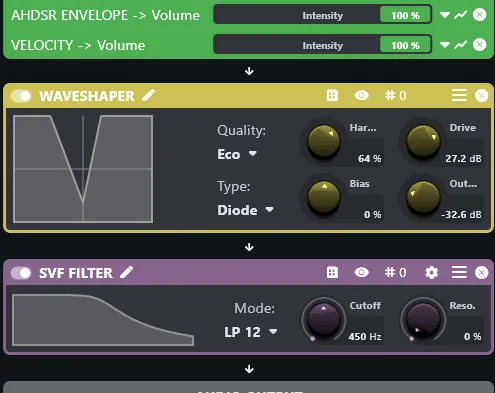Click the Resonance knob
The image size is (495, 393).
tap(423, 319)
